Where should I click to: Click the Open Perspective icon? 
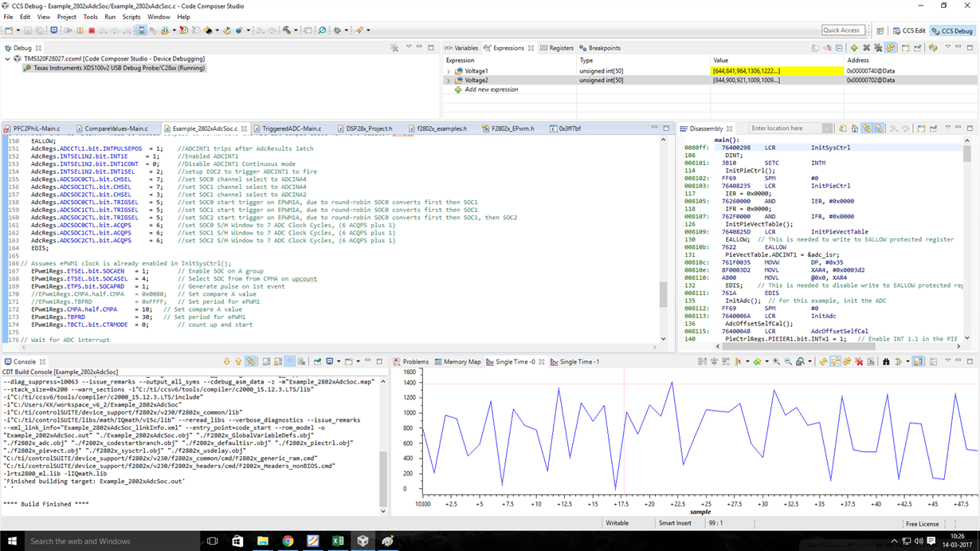coord(880,30)
